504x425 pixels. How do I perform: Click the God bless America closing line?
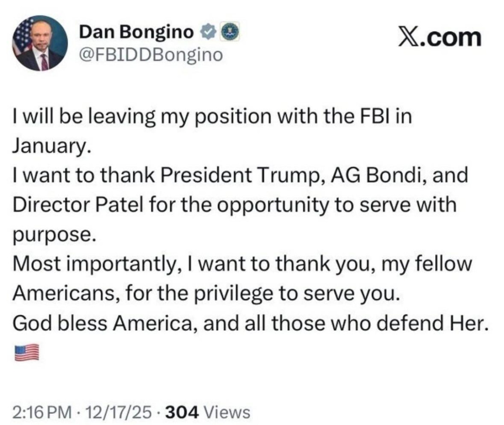(x=251, y=323)
